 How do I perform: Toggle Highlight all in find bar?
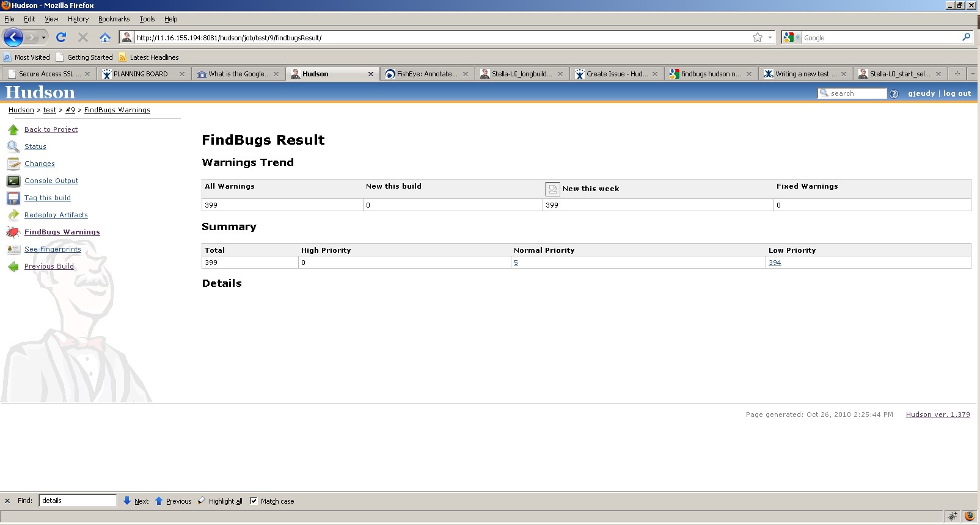pyautogui.click(x=220, y=501)
